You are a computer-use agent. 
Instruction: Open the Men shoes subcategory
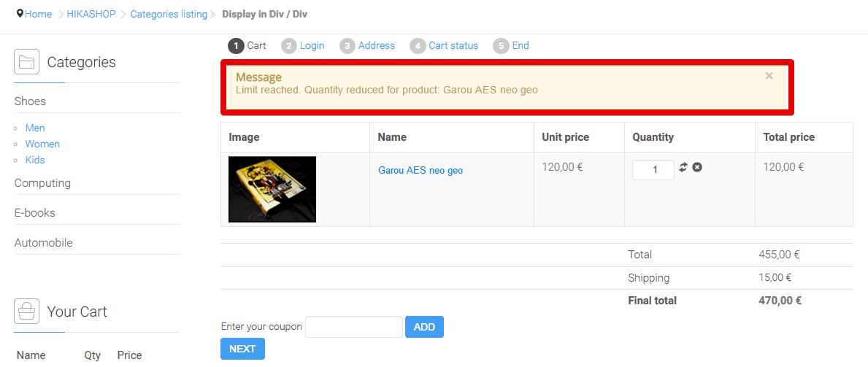(x=35, y=128)
